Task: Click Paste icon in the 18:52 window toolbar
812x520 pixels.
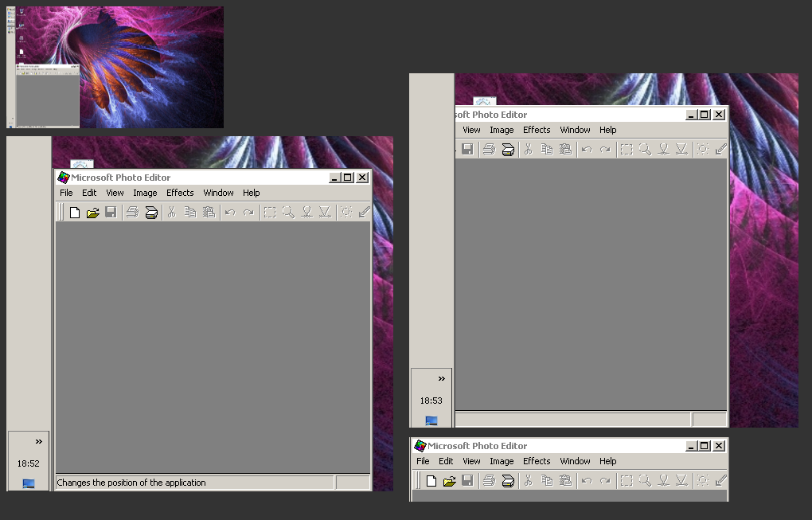Action: pos(209,213)
